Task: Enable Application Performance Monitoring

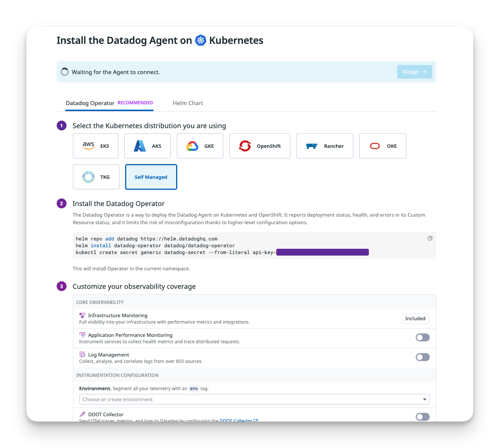Action: (423, 337)
